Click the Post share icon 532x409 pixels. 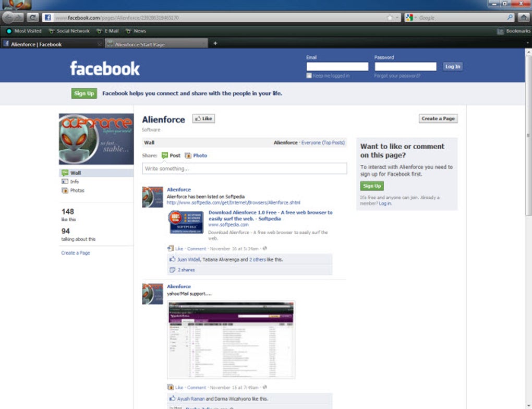coord(164,155)
